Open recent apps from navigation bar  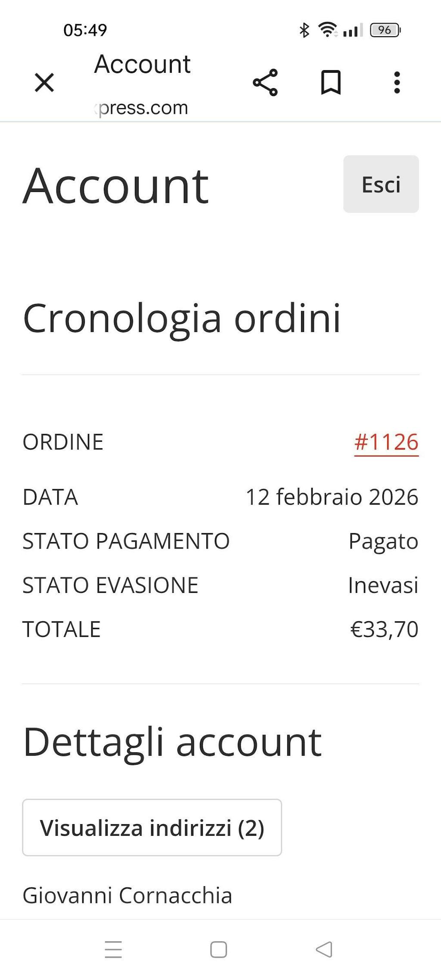point(113,949)
